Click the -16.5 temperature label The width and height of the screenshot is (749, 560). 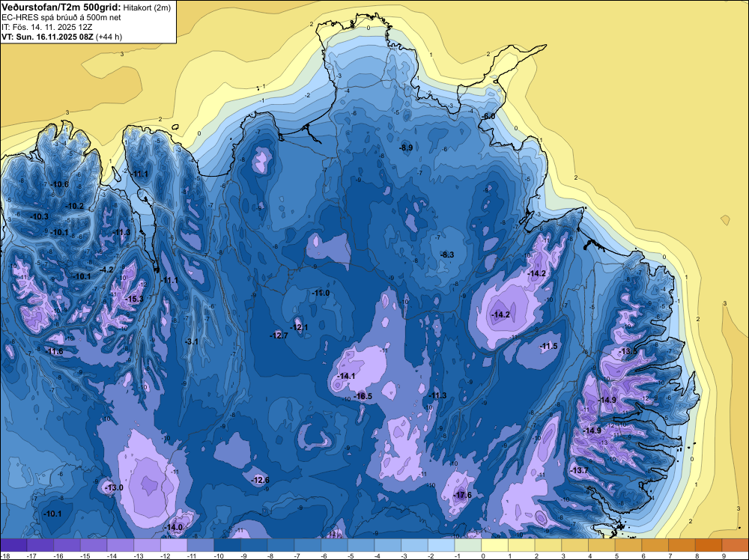(x=363, y=396)
